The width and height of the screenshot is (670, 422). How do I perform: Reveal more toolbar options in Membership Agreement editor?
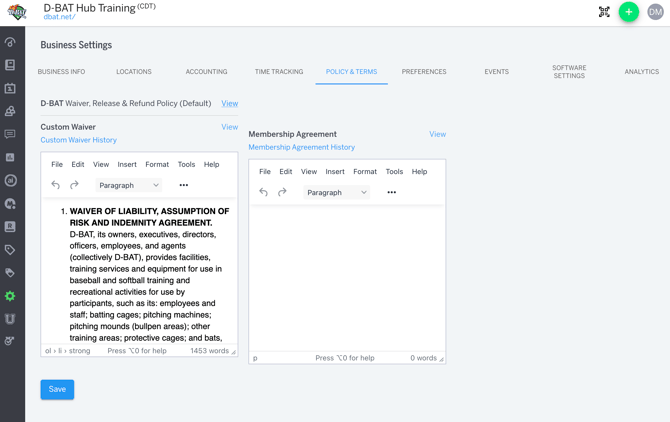pos(392,192)
